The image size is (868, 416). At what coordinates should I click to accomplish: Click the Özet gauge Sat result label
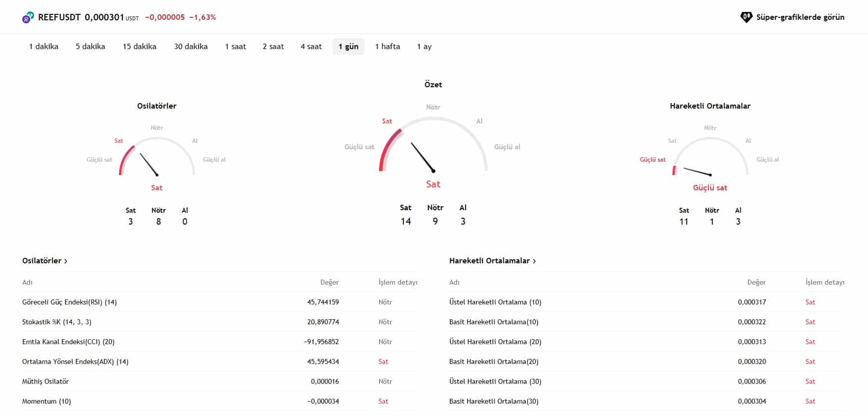[433, 184]
